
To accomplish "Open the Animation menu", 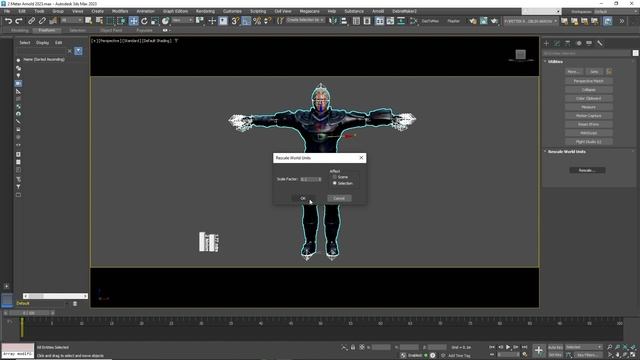I will (x=145, y=11).
